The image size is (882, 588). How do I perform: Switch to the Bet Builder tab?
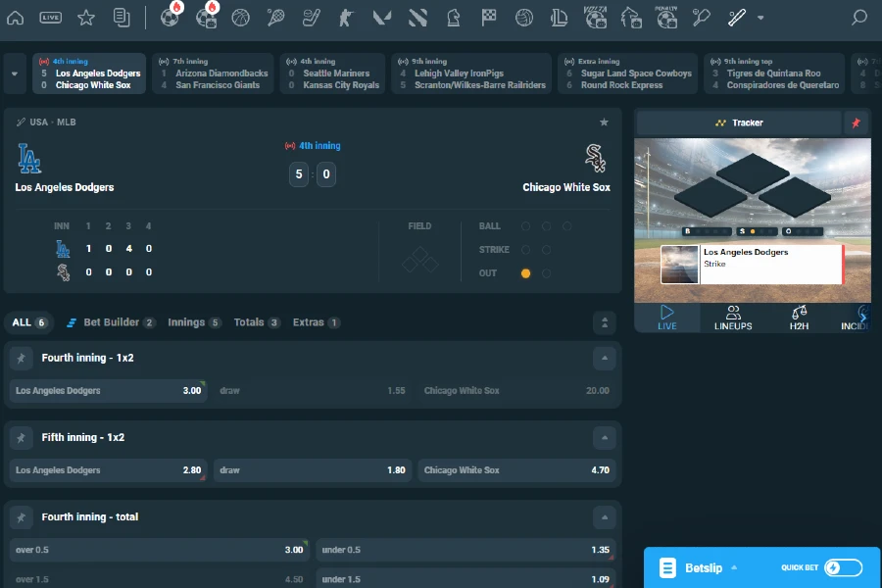110,322
